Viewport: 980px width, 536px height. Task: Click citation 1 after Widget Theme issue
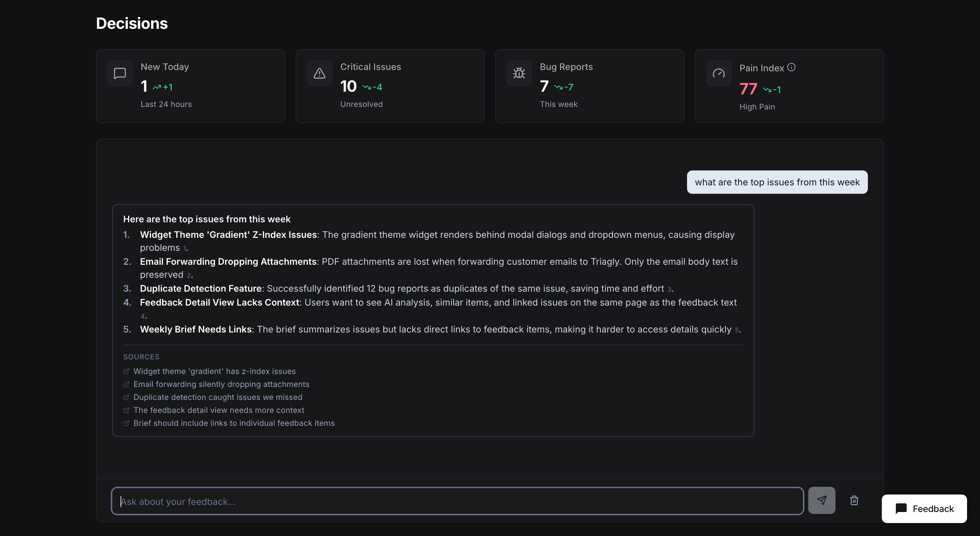184,249
